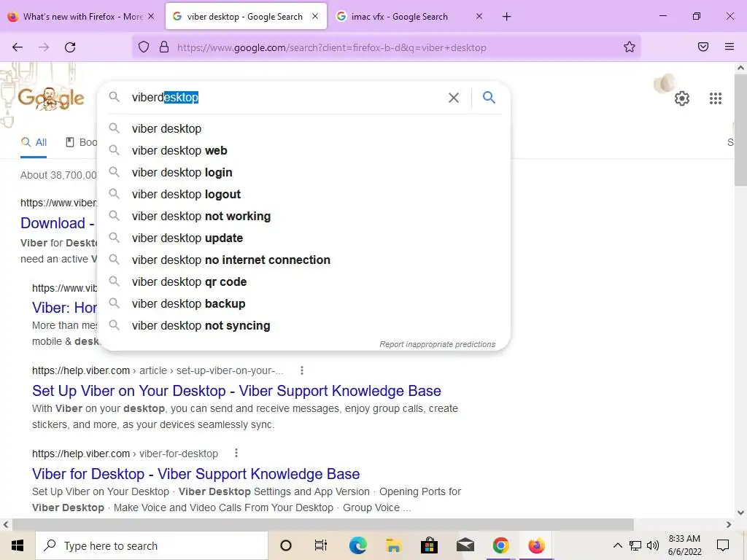Open the notification center icon

click(x=723, y=545)
